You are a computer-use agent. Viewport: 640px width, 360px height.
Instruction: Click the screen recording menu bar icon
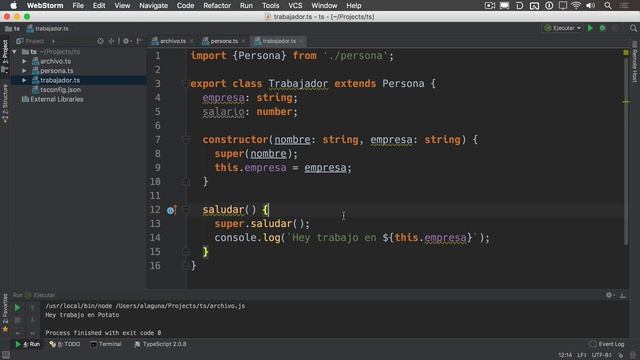(x=490, y=6)
